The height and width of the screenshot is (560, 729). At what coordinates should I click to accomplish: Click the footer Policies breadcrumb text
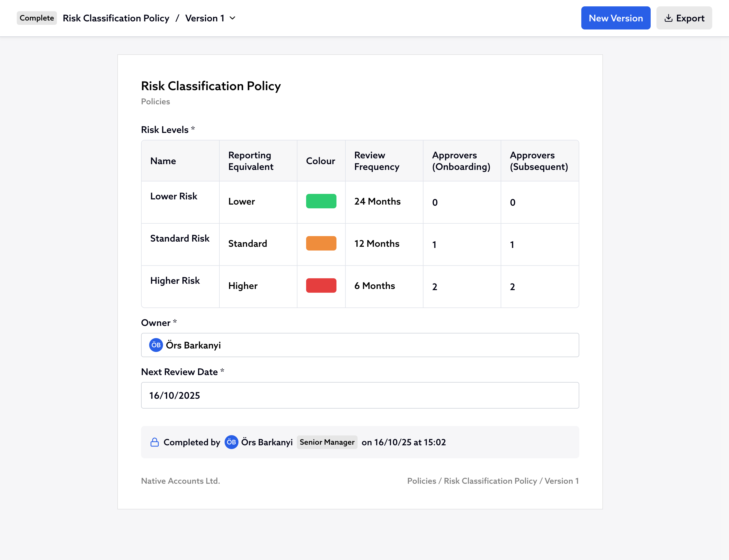point(421,481)
